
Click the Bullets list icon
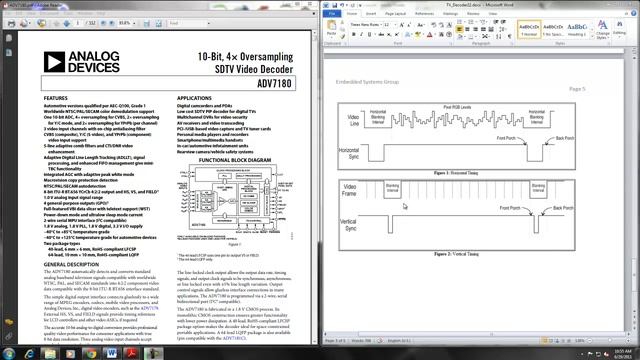(460, 22)
